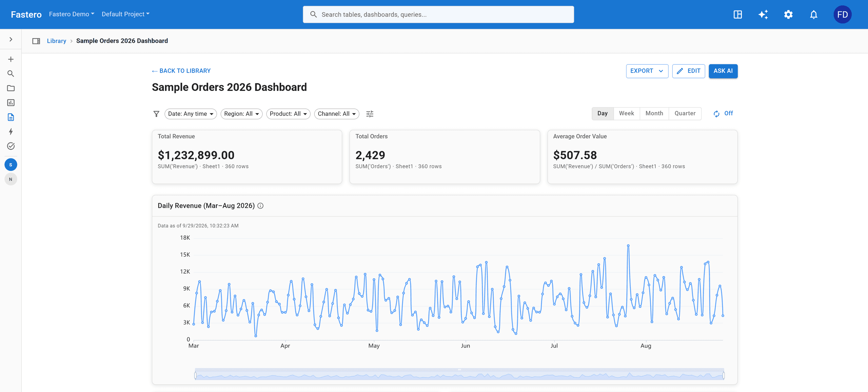
Task: Open the checkmark circle icon in sidebar
Action: (x=11, y=146)
